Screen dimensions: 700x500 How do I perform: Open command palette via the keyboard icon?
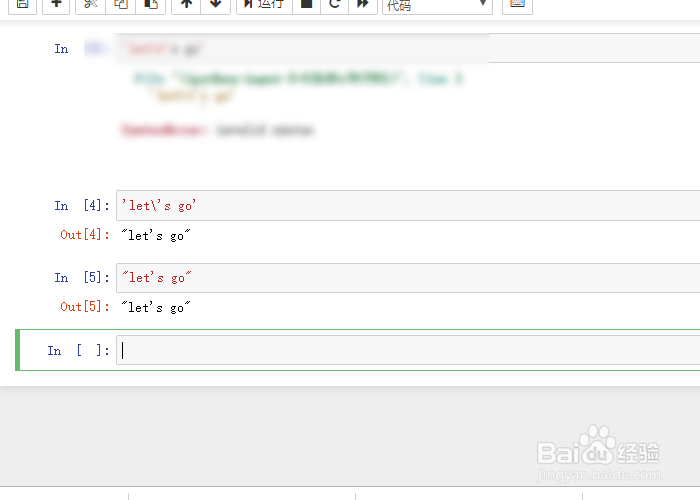[517, 5]
